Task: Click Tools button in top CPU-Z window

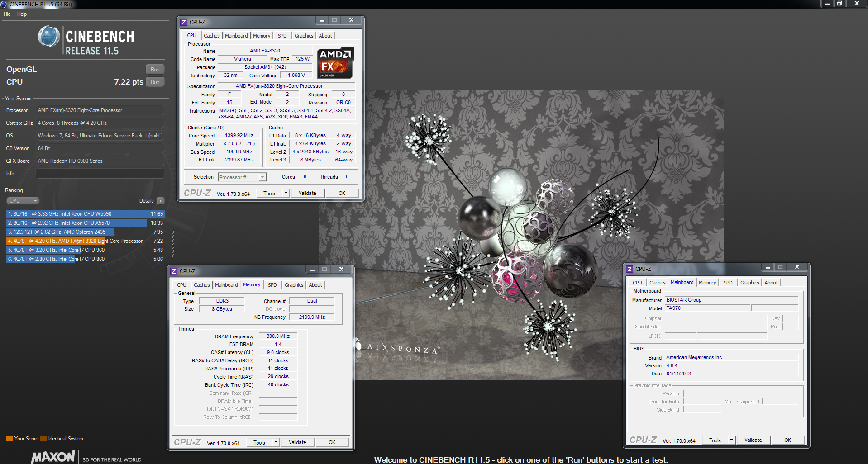Action: click(269, 193)
